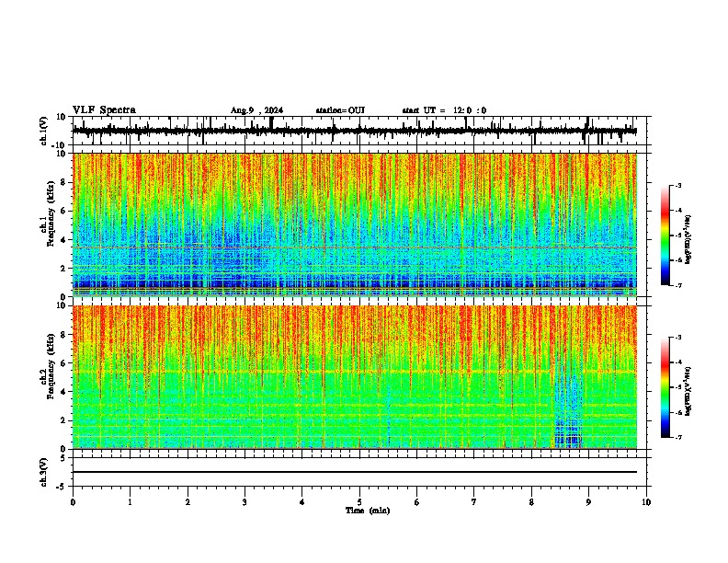Click the "-10" tick on ch.1(V) waveform axis
The height and width of the screenshot is (563, 728).
[59, 145]
